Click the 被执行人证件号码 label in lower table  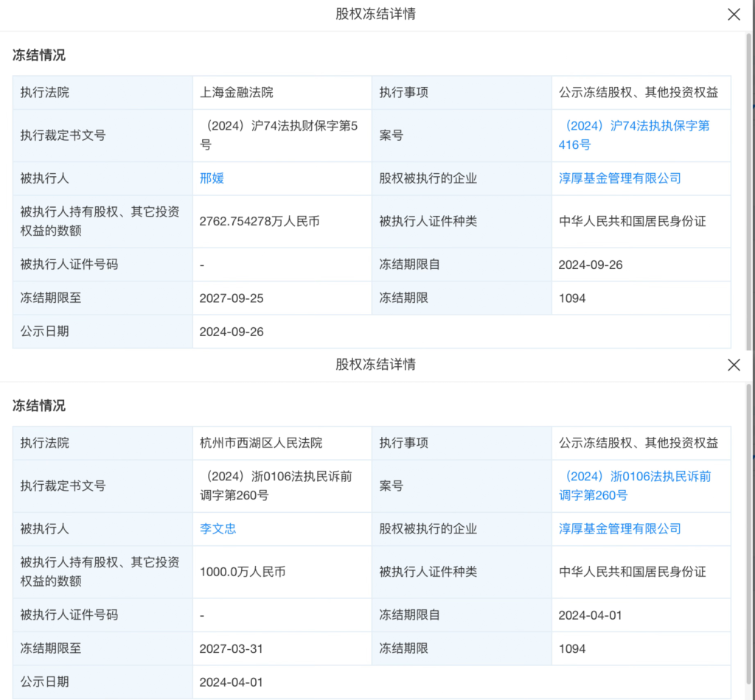click(69, 615)
